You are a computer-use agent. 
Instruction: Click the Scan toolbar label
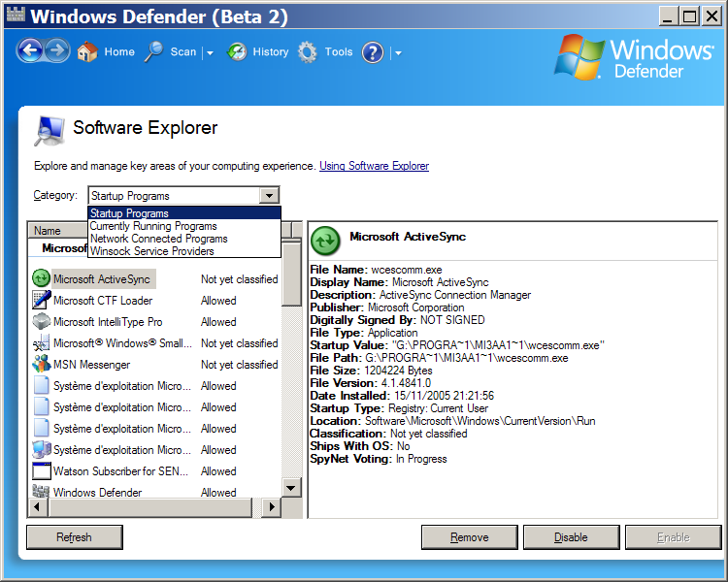click(183, 52)
